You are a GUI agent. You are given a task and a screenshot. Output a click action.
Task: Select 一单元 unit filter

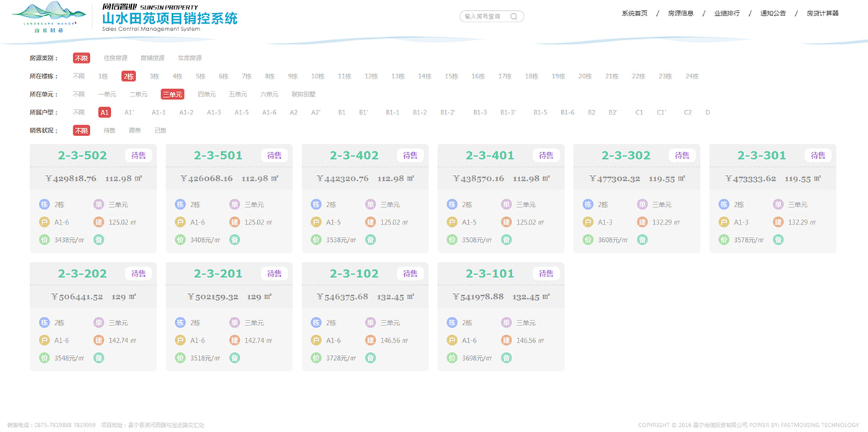pos(107,94)
